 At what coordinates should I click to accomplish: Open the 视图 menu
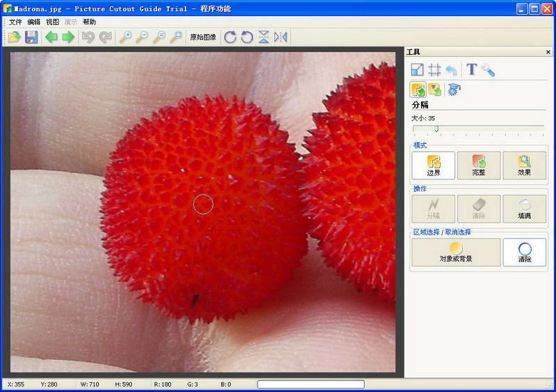pos(53,22)
